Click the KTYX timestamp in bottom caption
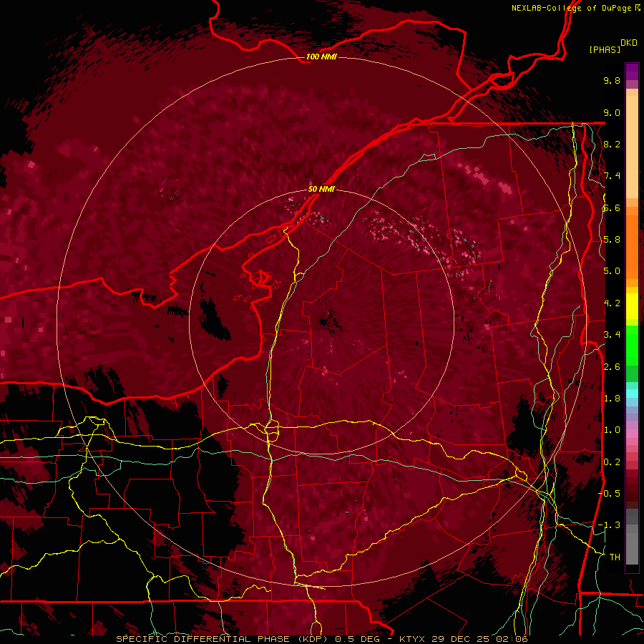This screenshot has width=644, height=644. pyautogui.click(x=463, y=639)
